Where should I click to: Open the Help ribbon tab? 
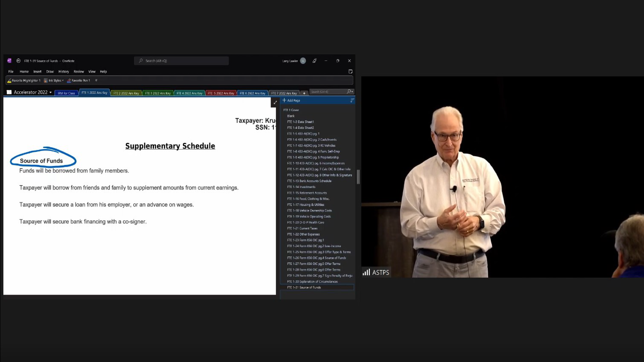point(103,71)
